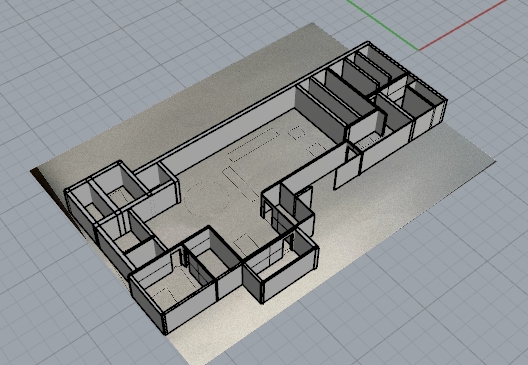
Task: Click the ground plane's dark left corner
Action: point(34,171)
